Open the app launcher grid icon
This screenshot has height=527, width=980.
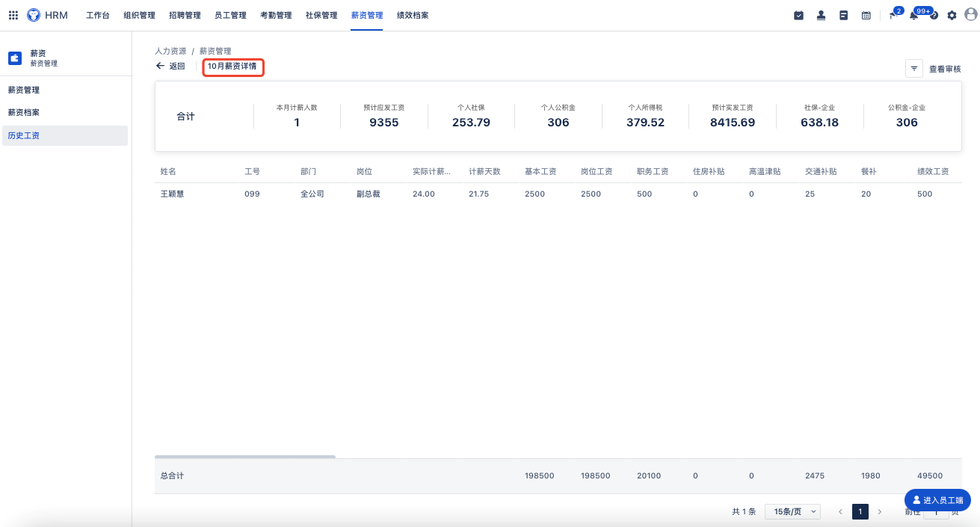point(13,15)
